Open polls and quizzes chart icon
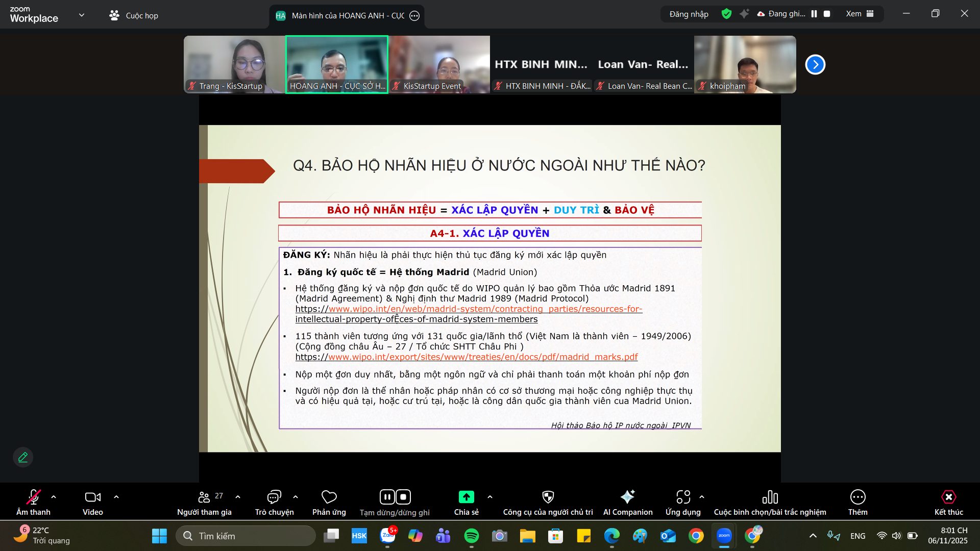This screenshot has height=551, width=980. coord(770,497)
